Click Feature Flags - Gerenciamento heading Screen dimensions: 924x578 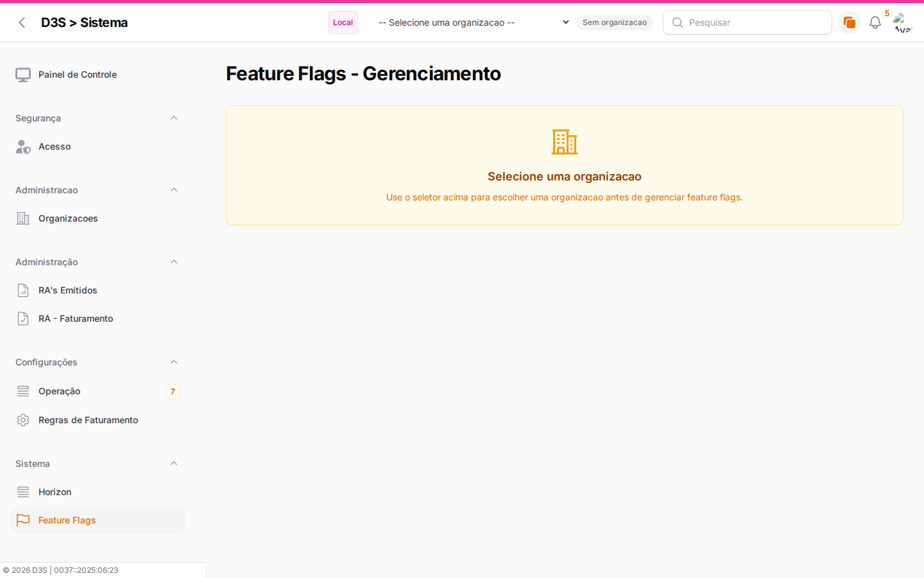point(363,74)
